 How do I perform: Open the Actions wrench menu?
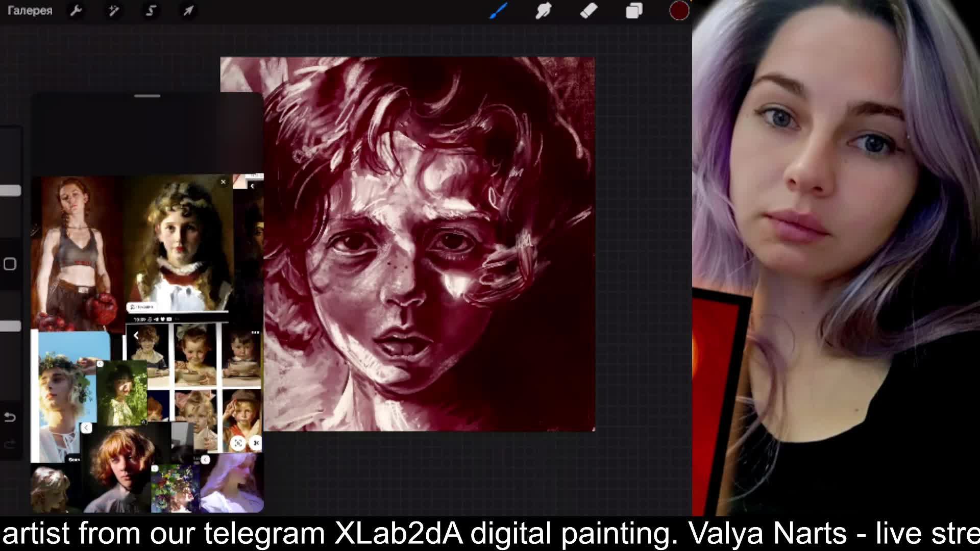pos(76,11)
